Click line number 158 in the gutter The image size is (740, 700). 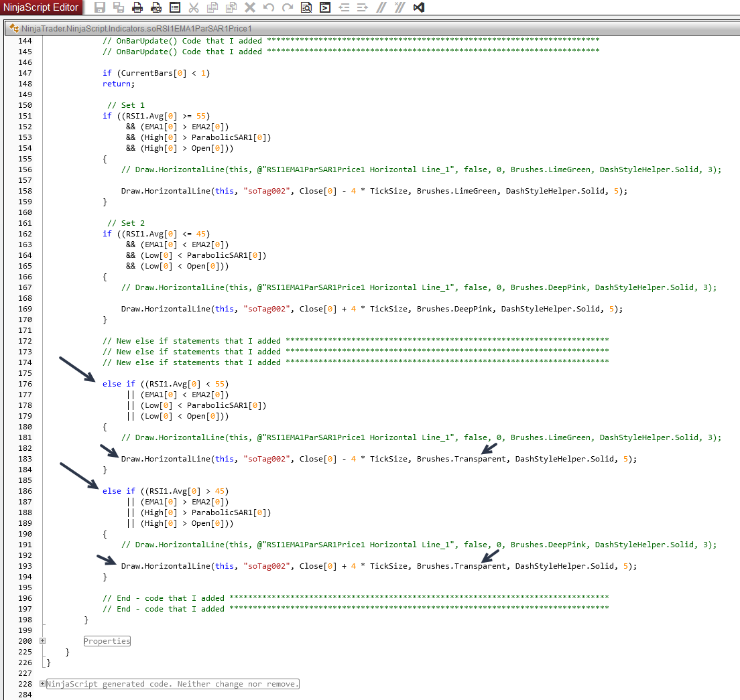(25, 191)
